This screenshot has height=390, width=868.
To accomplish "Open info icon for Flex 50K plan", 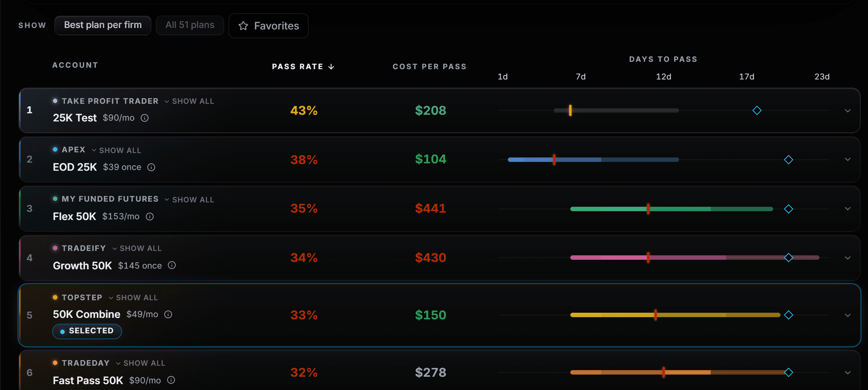I will [x=150, y=216].
